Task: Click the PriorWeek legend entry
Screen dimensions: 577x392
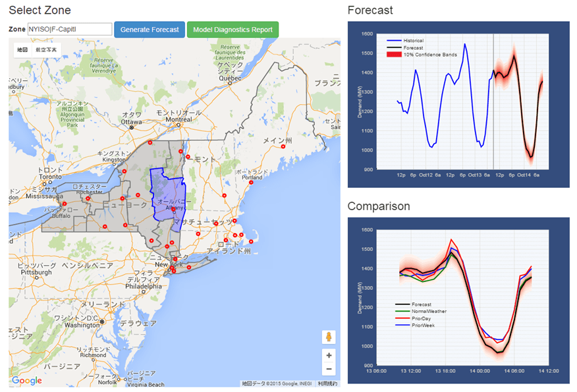Action: [x=424, y=325]
